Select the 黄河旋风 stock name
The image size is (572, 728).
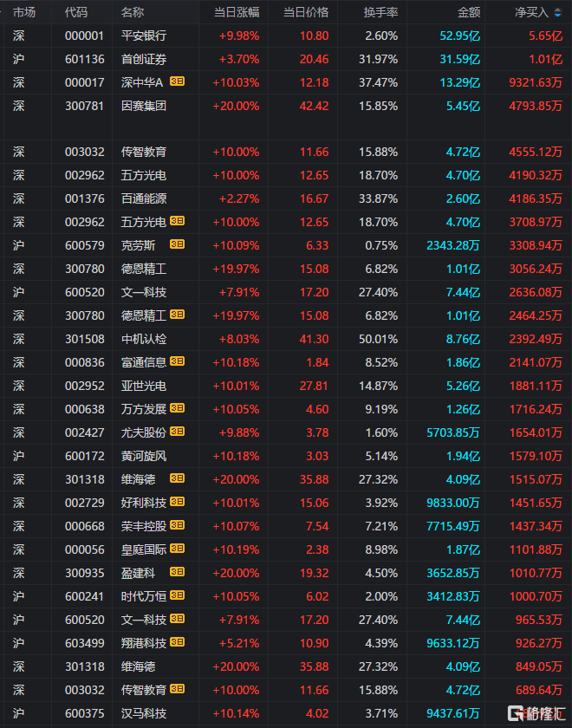tap(144, 456)
